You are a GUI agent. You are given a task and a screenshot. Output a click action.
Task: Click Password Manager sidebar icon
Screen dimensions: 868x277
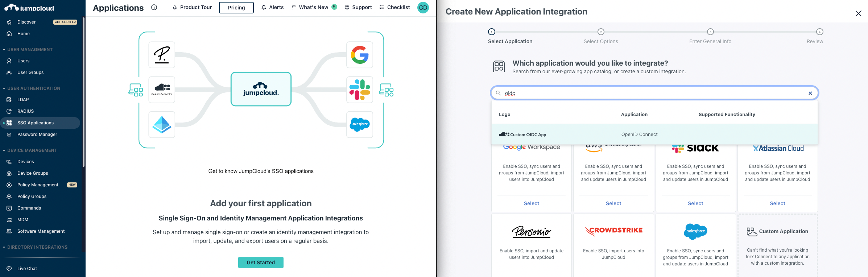(9, 135)
